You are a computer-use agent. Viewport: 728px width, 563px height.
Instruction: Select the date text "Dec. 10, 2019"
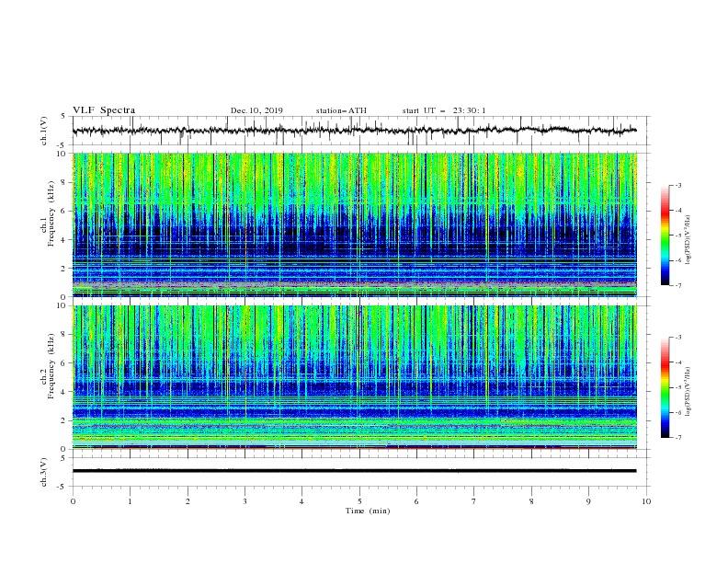click(256, 110)
